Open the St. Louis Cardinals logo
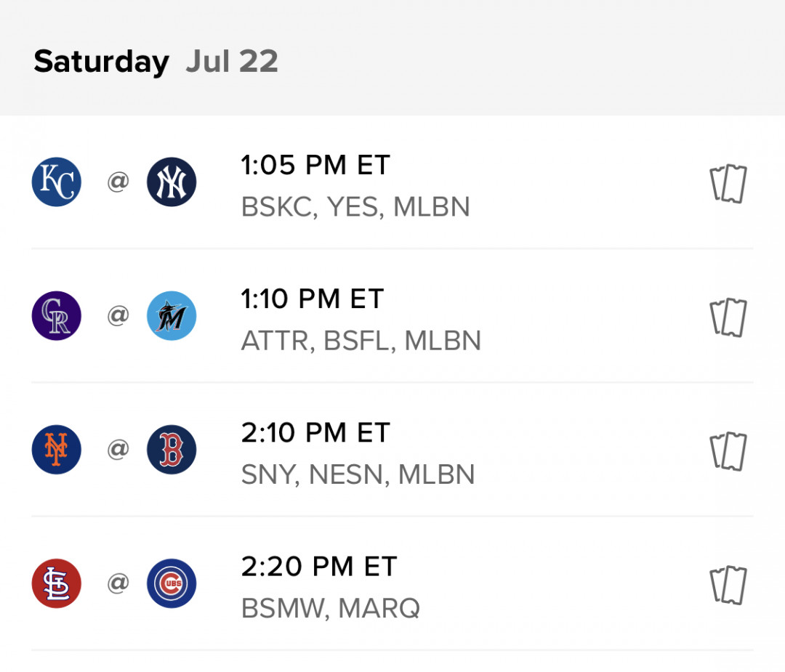The width and height of the screenshot is (785, 672). [x=56, y=583]
